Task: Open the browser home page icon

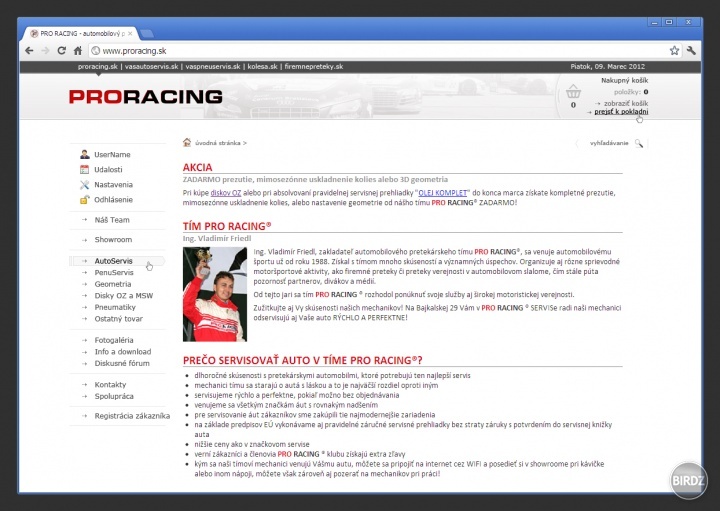Action: point(78,51)
